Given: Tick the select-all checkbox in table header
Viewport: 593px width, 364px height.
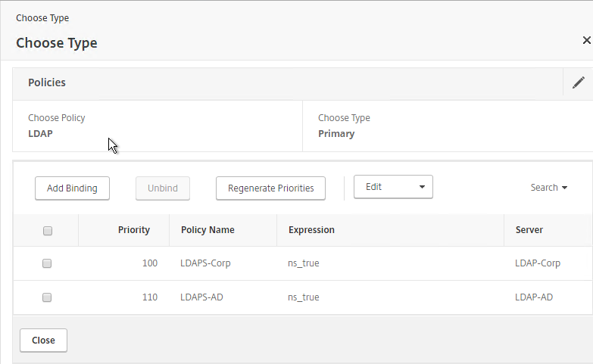Looking at the screenshot, I should pos(48,231).
